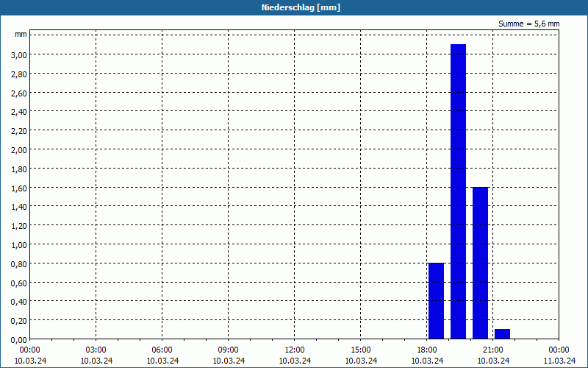
Task: Click the 0,00 y-axis label
Action: point(19,340)
